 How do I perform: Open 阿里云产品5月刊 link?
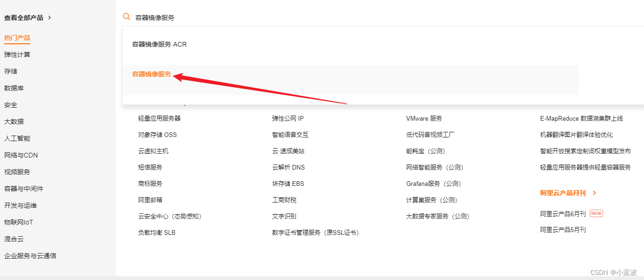(563, 230)
